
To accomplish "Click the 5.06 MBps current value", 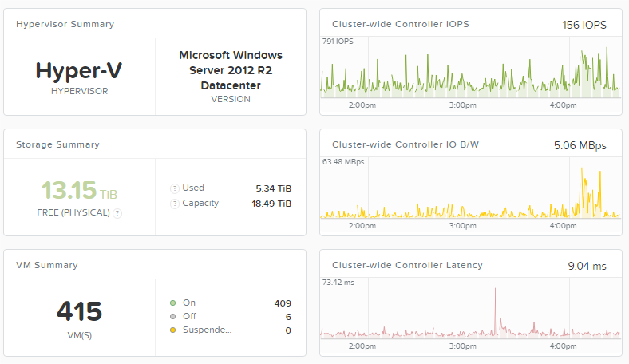I will pos(580,145).
